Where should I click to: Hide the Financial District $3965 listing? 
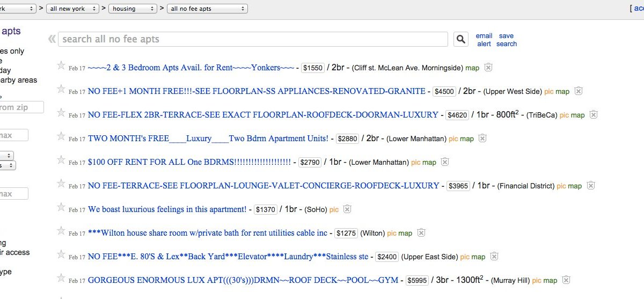coord(590,186)
